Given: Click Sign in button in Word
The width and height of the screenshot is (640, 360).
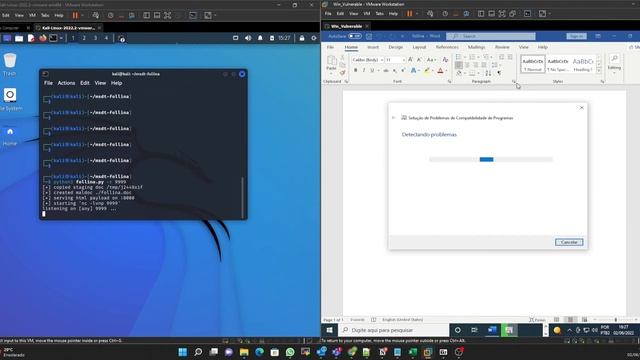Looking at the screenshot, I should [x=576, y=36].
